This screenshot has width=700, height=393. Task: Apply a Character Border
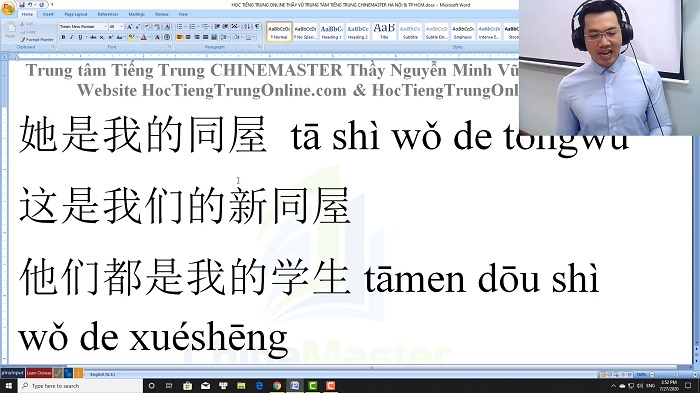[x=167, y=26]
